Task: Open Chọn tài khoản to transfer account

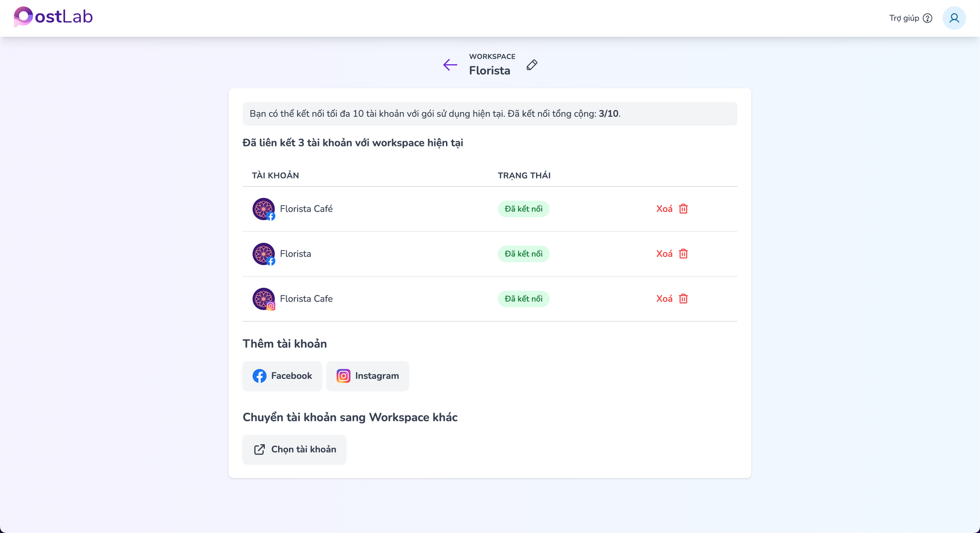Action: coord(294,450)
